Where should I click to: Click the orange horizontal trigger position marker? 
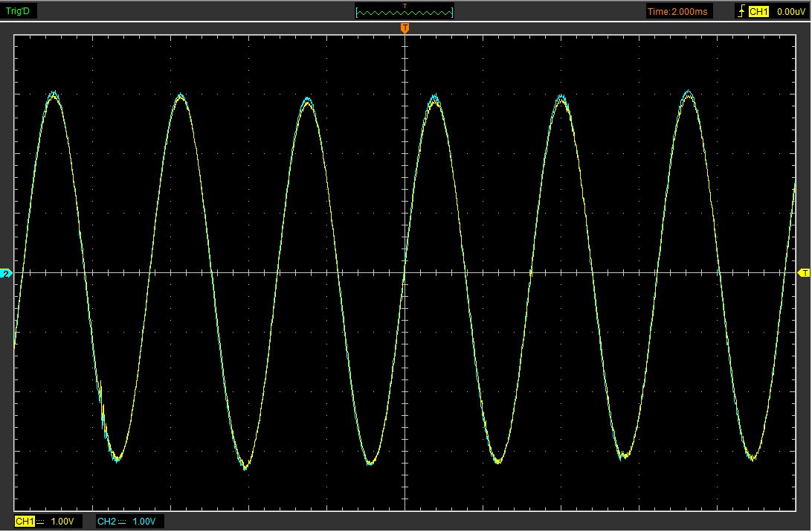coord(405,28)
